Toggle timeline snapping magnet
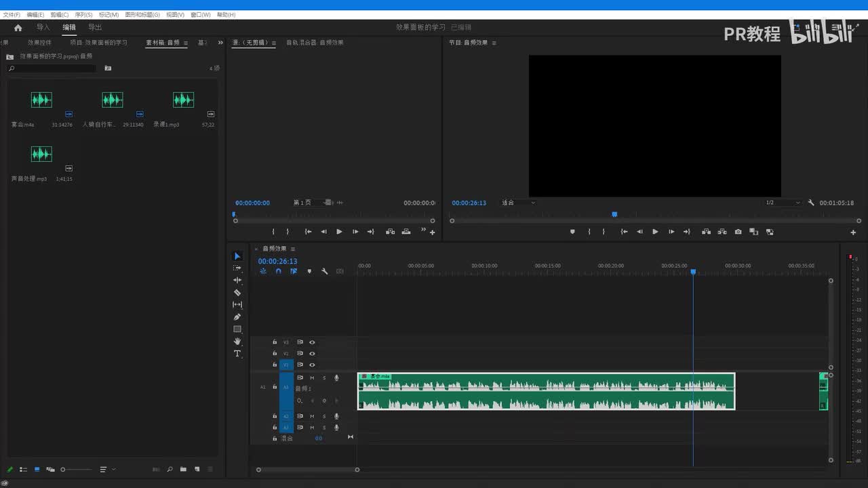This screenshot has width=868, height=488. pos(278,271)
